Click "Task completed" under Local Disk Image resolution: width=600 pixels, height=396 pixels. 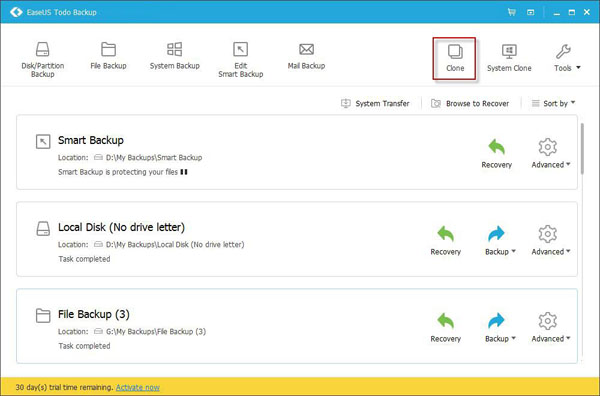coord(84,259)
